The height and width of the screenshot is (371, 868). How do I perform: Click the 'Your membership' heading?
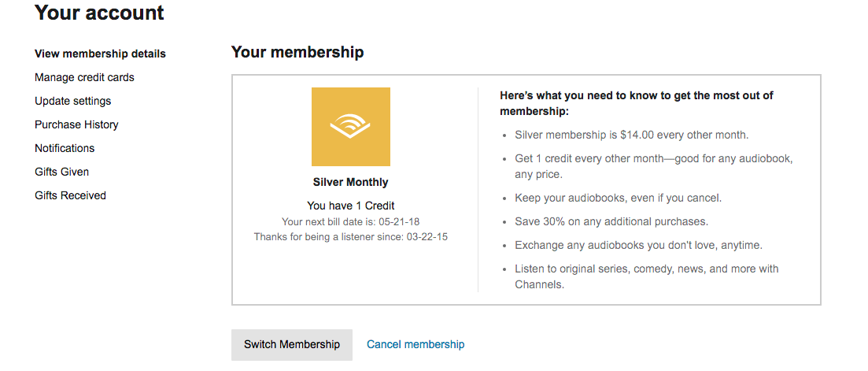tap(297, 52)
